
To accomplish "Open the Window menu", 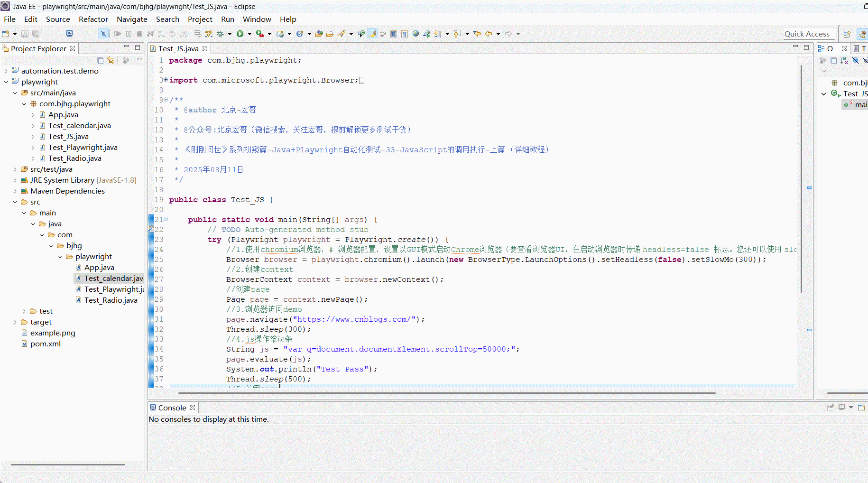I will pos(257,19).
